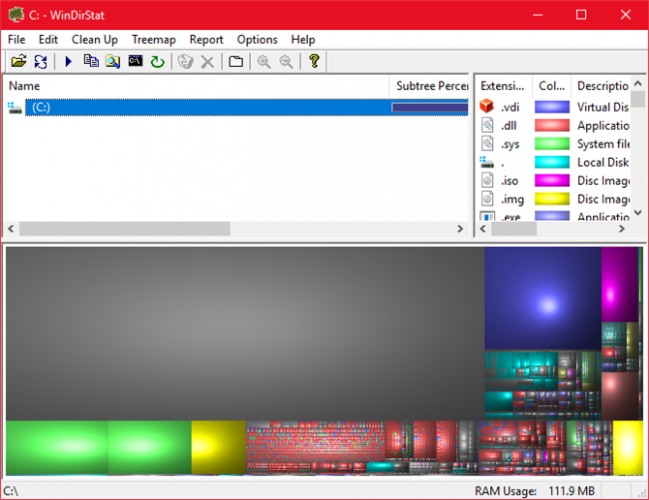649x500 pixels.
Task: Open the File menu
Action: point(17,40)
